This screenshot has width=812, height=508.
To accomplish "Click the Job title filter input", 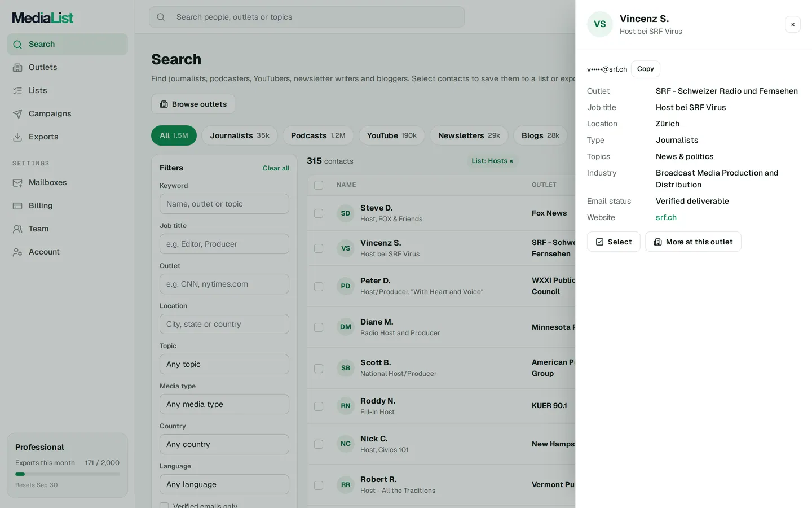I will (x=224, y=244).
